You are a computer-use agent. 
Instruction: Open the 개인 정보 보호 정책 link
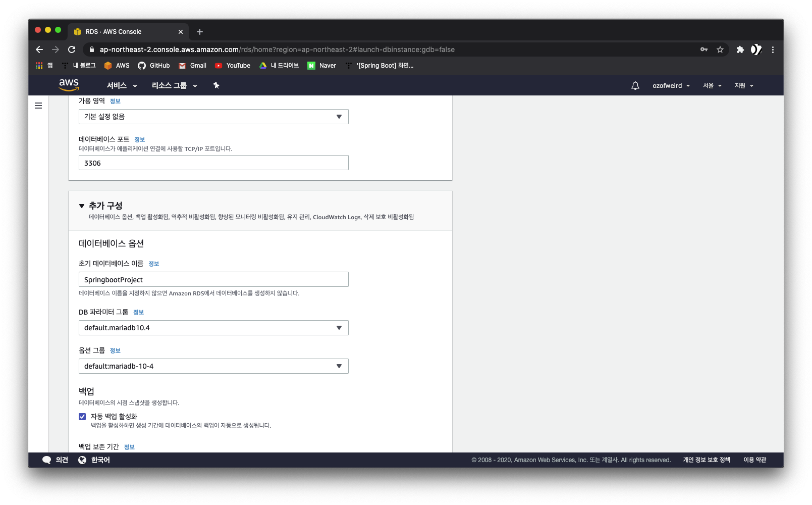[707, 460]
